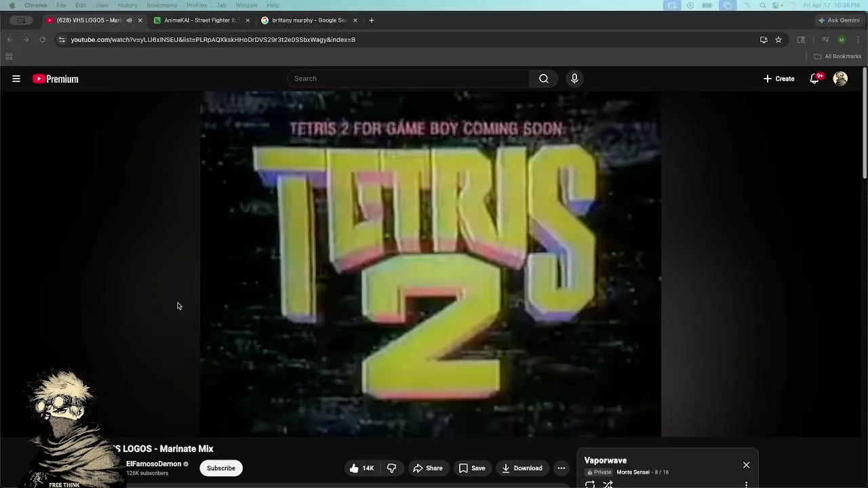
Task: Toggle shuffle playlist
Action: point(608,484)
